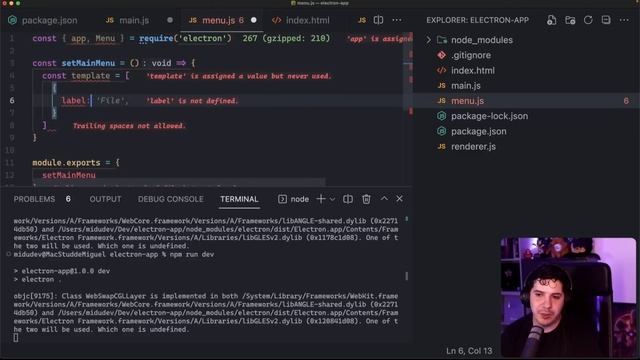
Task: Select menu.js in the Explorer
Action: pos(527,101)
